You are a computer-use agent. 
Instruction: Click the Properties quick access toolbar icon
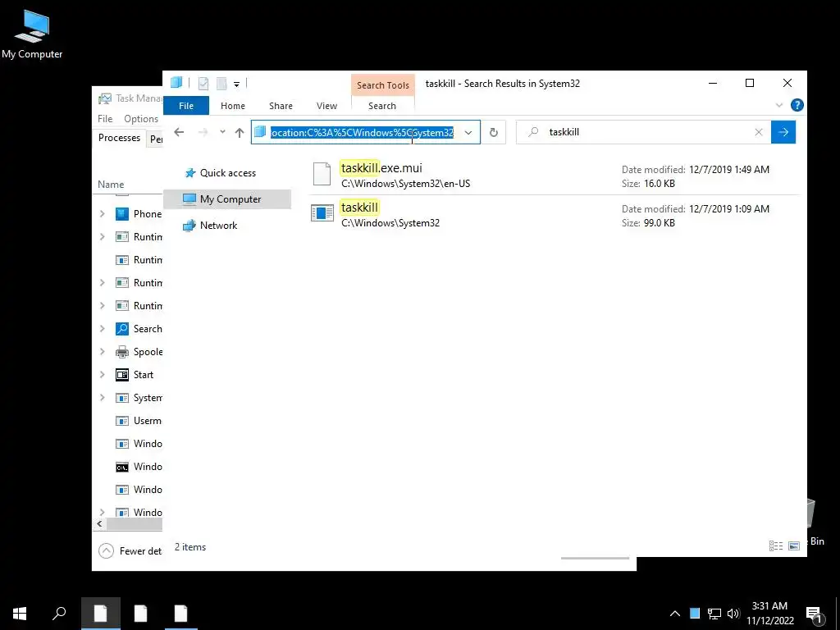click(203, 84)
